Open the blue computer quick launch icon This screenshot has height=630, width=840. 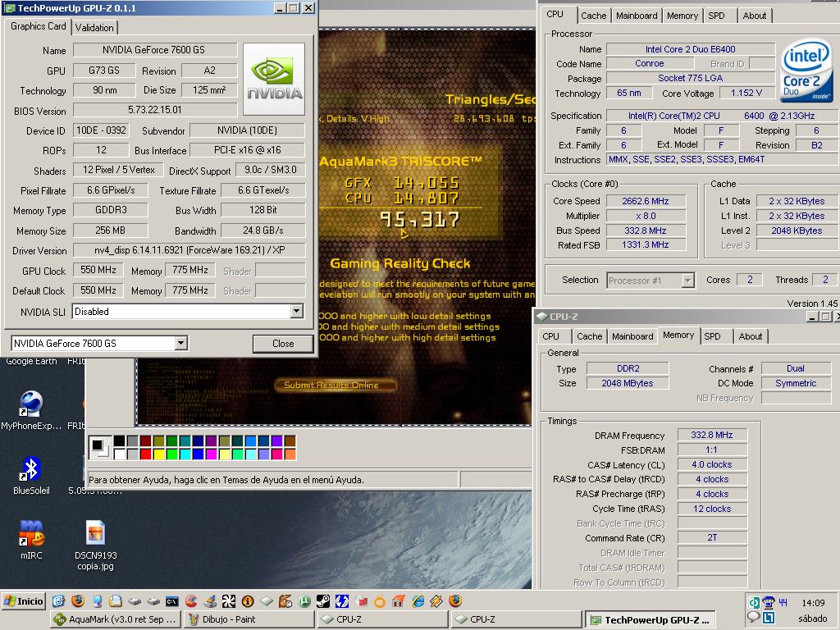point(97,601)
